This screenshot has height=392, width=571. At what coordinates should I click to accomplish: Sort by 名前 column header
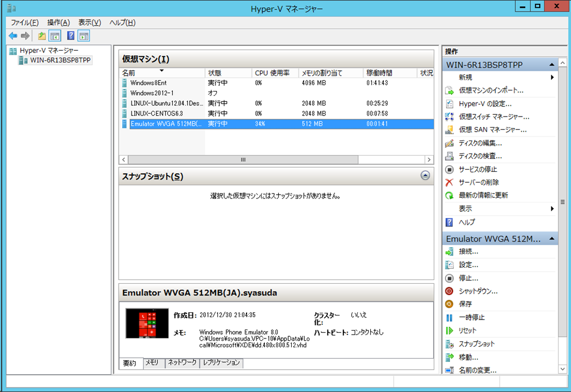(162, 73)
